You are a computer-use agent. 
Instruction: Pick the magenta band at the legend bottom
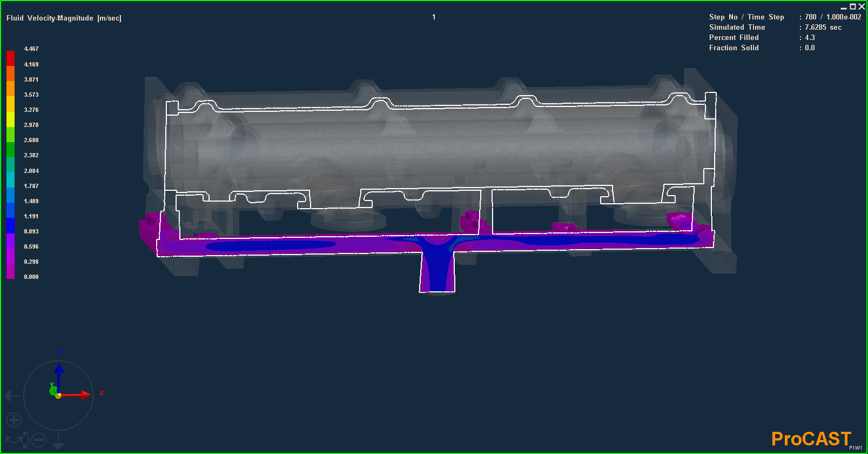10,271
